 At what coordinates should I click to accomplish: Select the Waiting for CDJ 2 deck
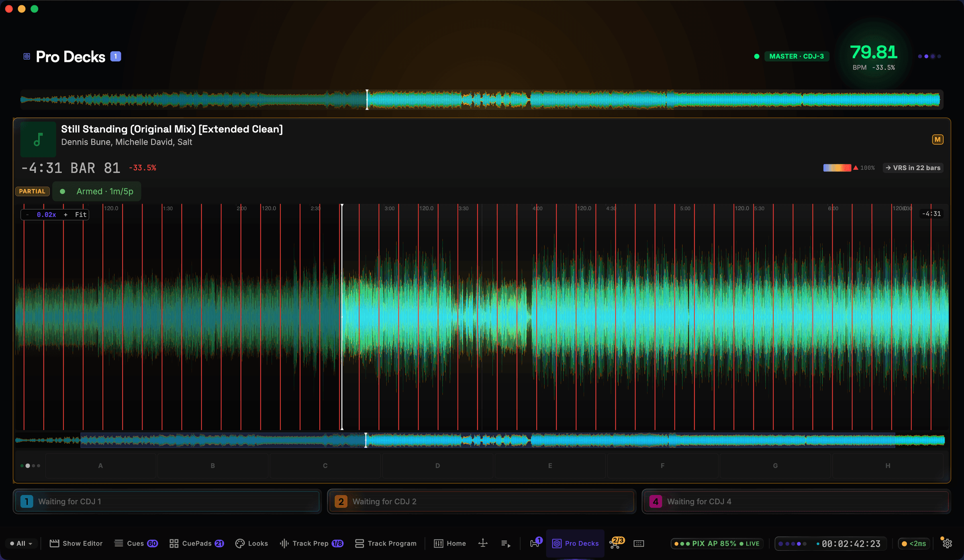pyautogui.click(x=482, y=501)
